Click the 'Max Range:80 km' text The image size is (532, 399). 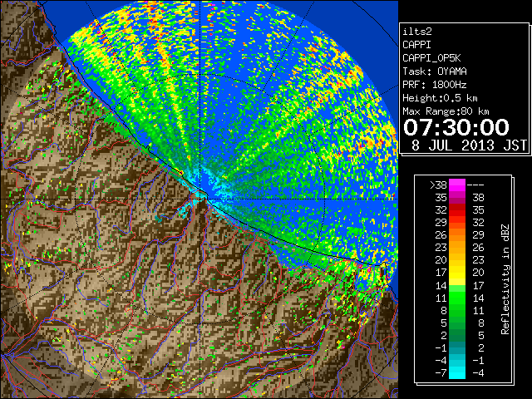(x=446, y=111)
